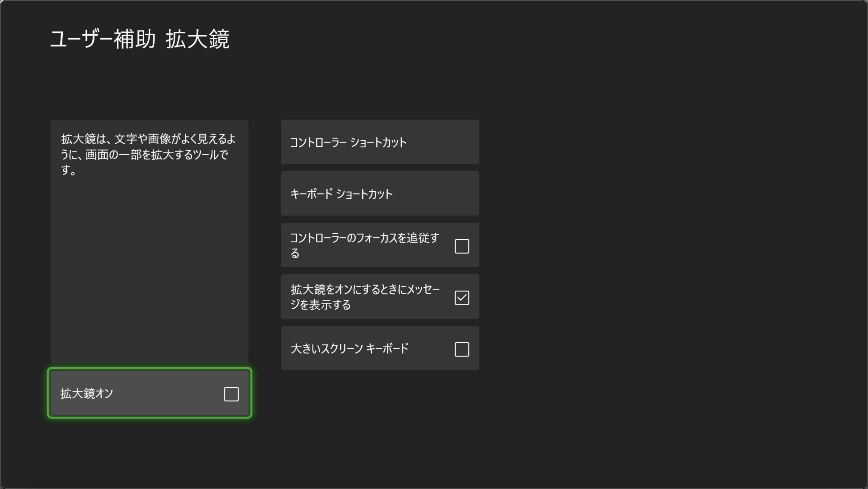Select the 拡大鏡は、文字や画像 description text

[148, 154]
